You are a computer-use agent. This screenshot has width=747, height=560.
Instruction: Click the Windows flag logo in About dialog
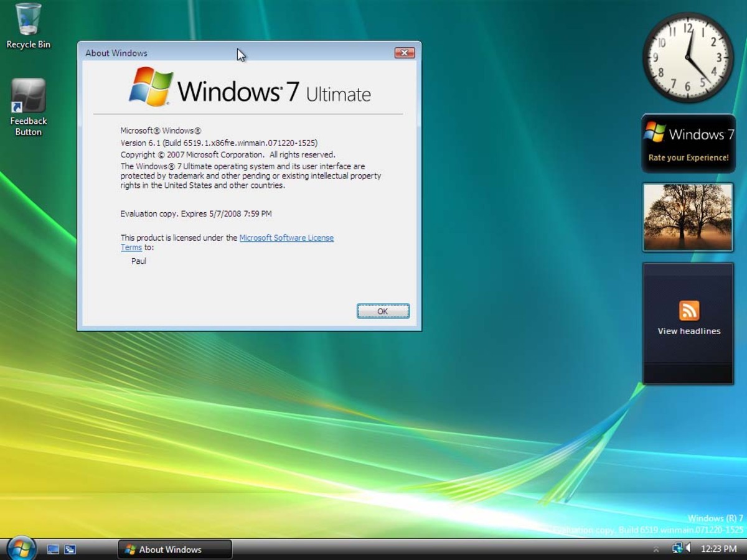click(151, 87)
